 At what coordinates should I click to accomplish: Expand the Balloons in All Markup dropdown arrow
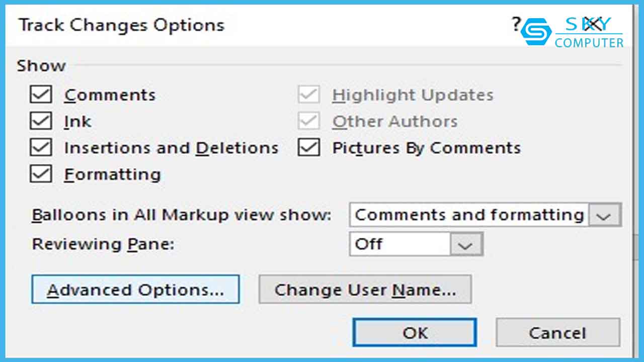click(x=604, y=215)
